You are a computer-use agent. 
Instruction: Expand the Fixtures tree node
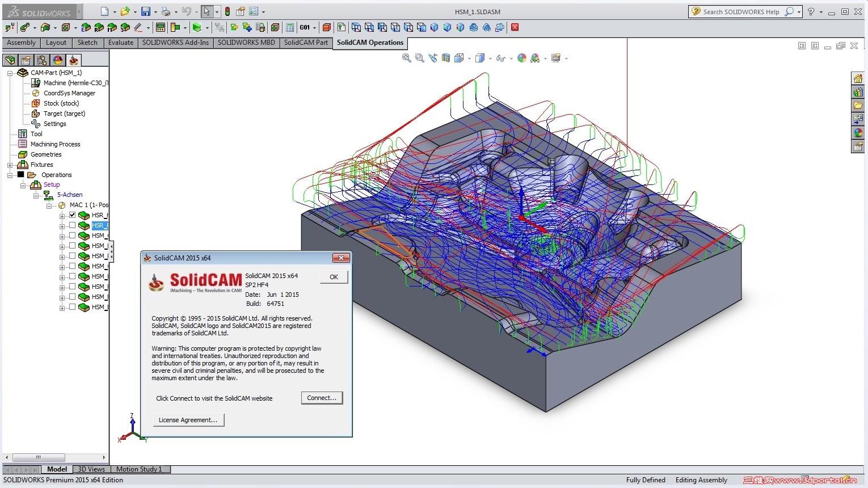tap(10, 165)
